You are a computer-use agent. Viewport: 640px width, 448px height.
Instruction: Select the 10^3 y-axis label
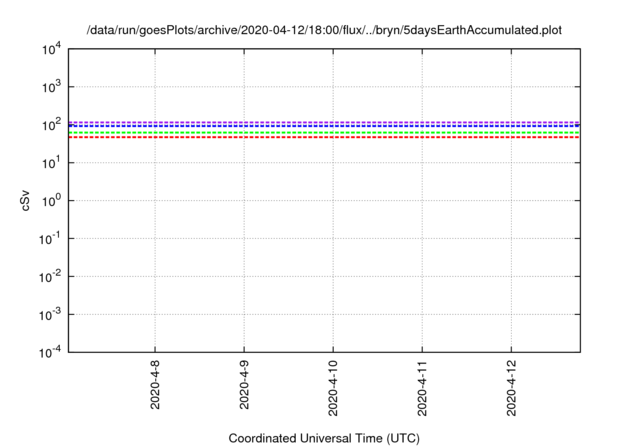coord(51,87)
